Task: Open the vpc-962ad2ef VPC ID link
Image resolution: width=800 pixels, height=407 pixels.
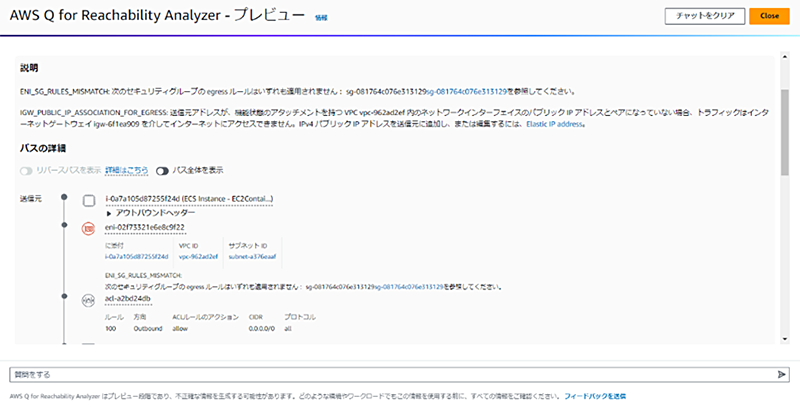Action: point(198,257)
